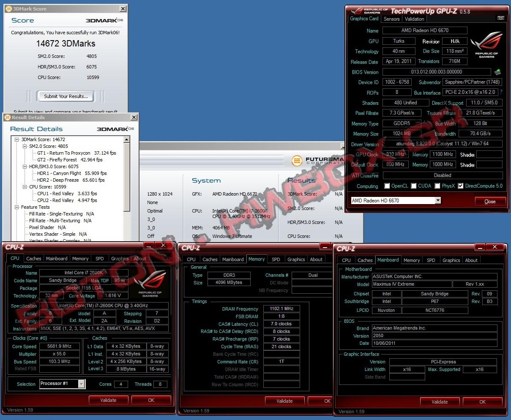Viewport: 511px width, 420px height.
Task: Check the PhysX computing option
Action: [437, 186]
